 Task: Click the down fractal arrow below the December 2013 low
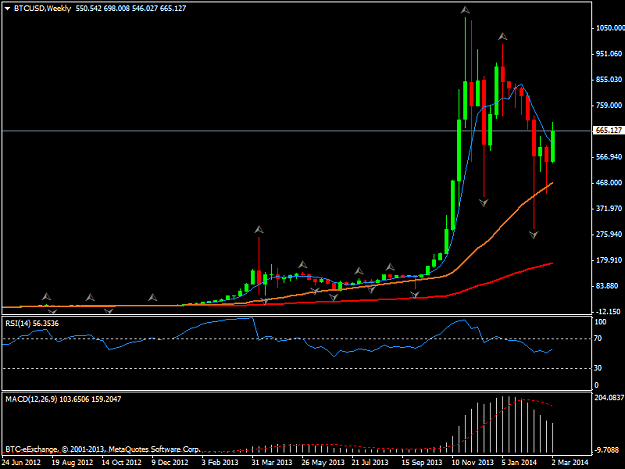tap(483, 203)
